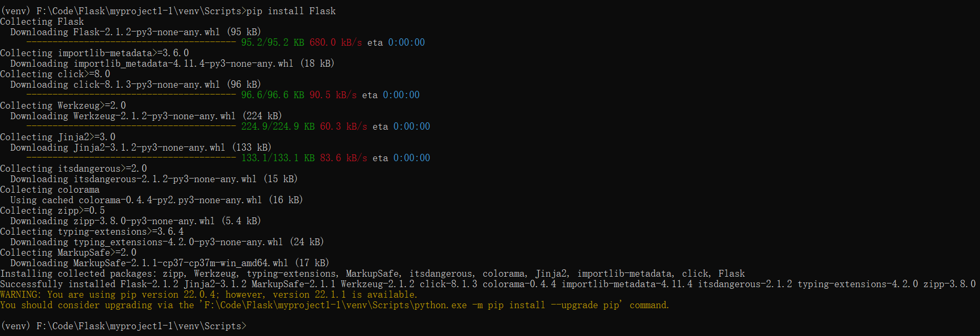
Task: Click the green 224.9/224.9 KB text
Action: point(278,127)
